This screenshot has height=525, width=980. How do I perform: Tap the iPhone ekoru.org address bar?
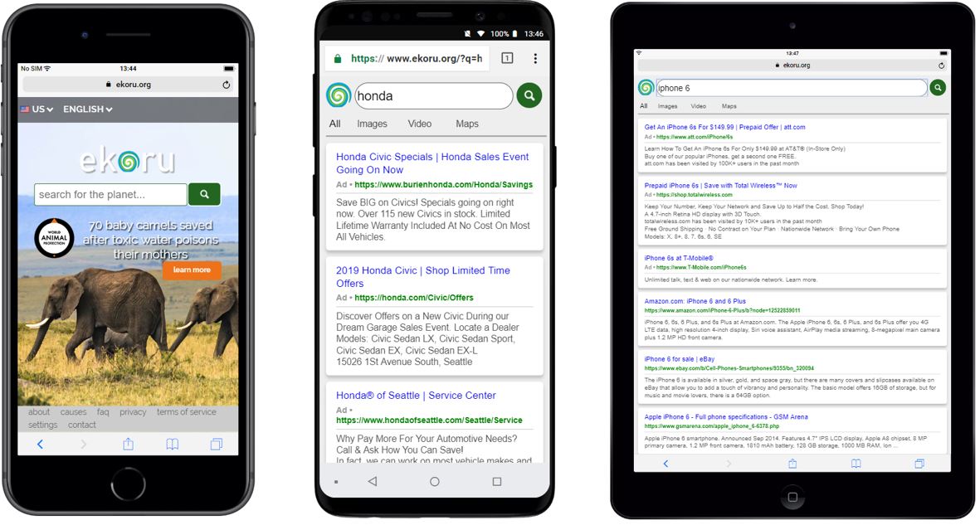tap(128, 85)
